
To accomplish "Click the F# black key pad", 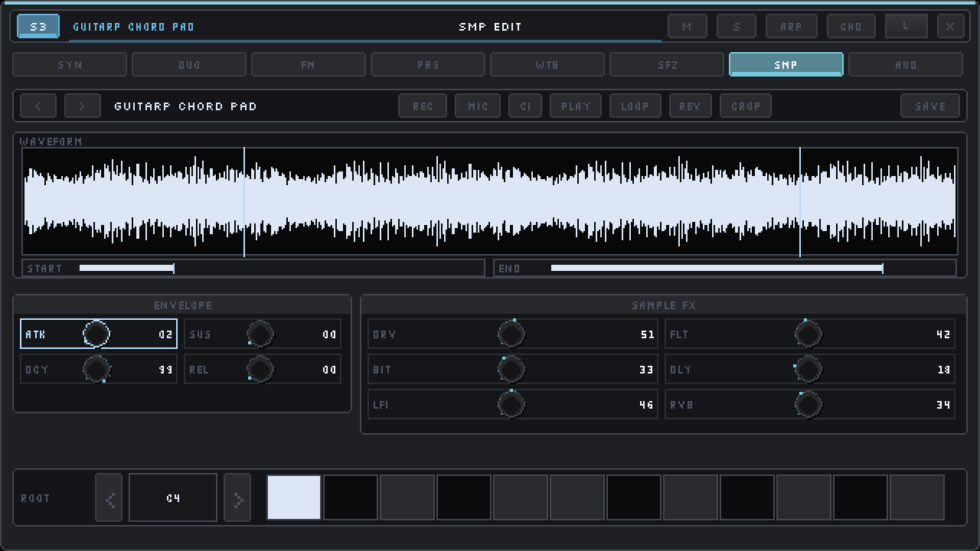I will [x=634, y=497].
